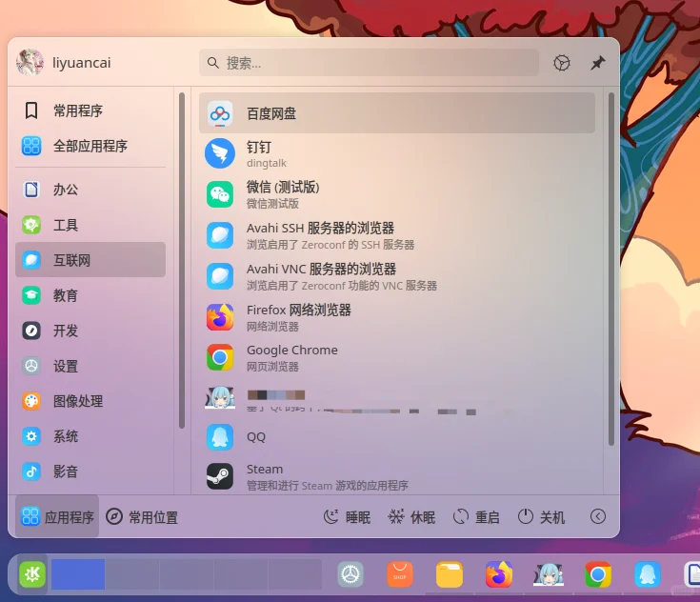The height and width of the screenshot is (602, 700).
Task: Open Avahi VNC 服务器的浏览器
Action: pyautogui.click(x=397, y=276)
